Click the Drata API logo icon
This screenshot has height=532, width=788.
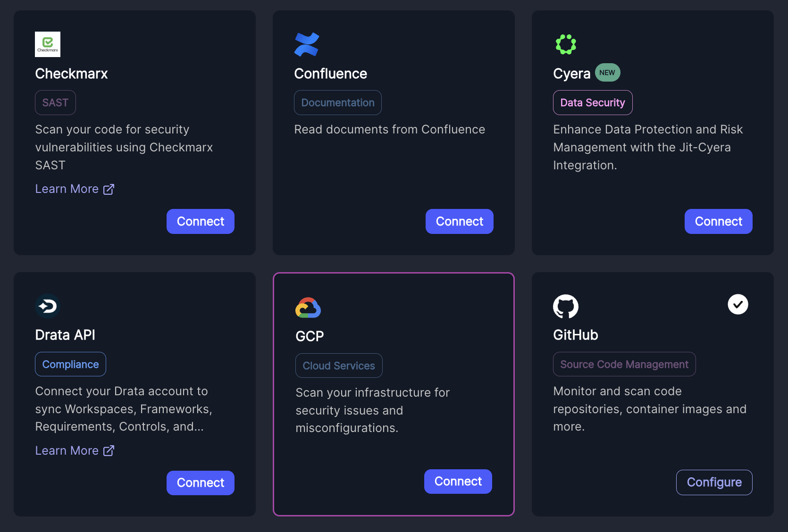[x=48, y=306]
